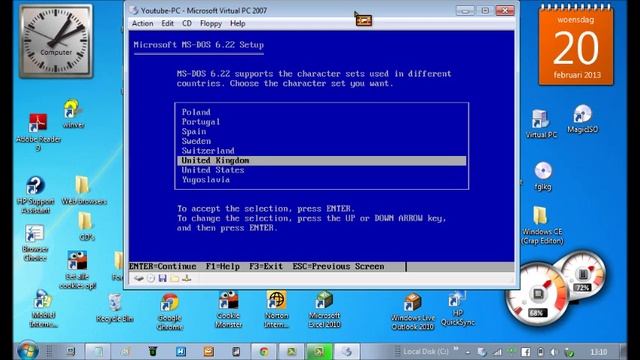Click the blue H taskbar icon
640x360 pixels.
[x=181, y=351]
